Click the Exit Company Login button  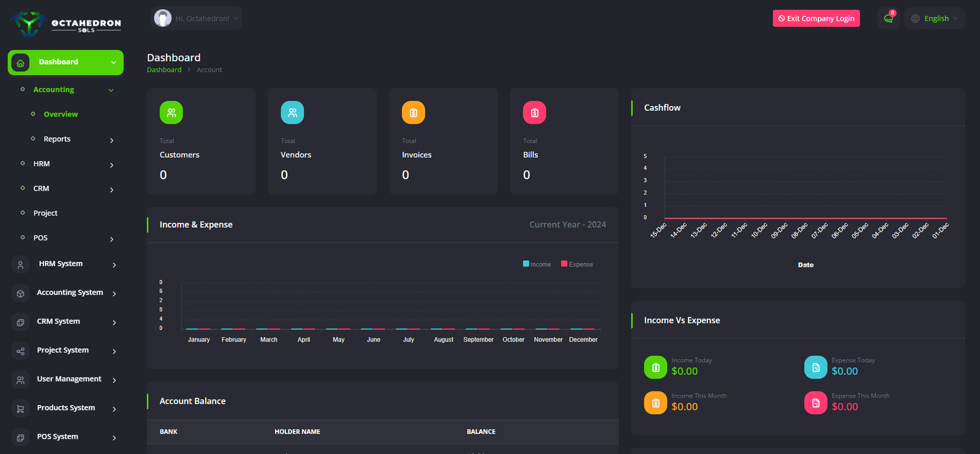click(x=816, y=18)
